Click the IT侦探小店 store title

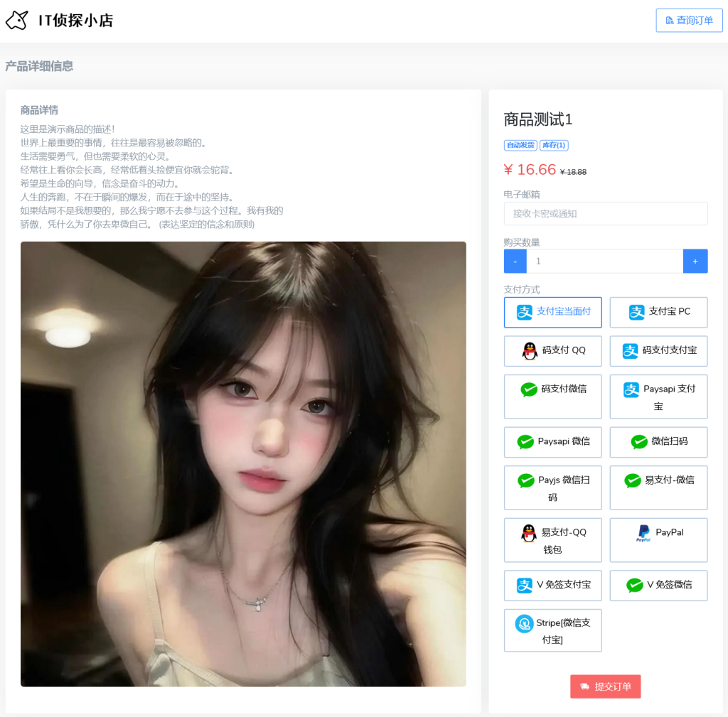pos(75,21)
